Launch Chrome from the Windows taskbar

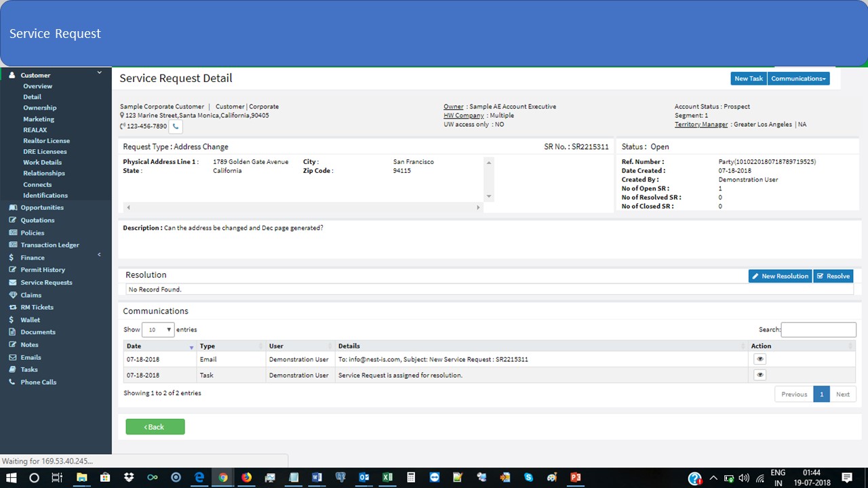point(222,477)
